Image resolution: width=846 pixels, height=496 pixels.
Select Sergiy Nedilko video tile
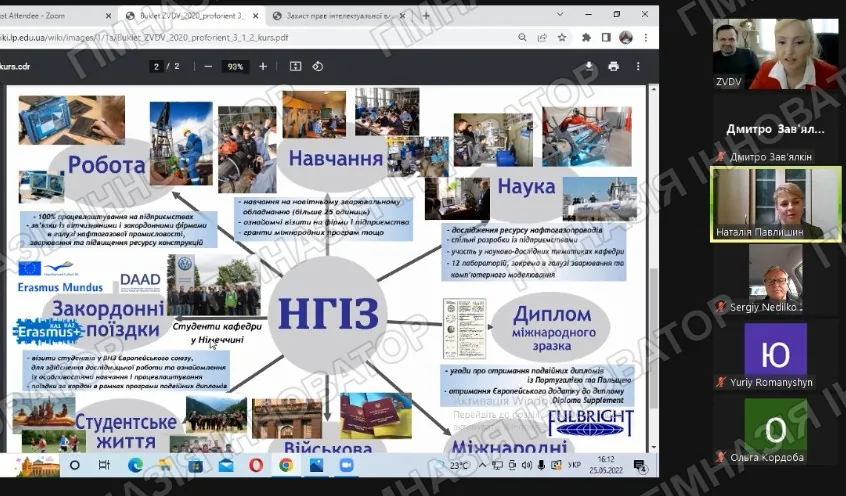click(x=775, y=280)
